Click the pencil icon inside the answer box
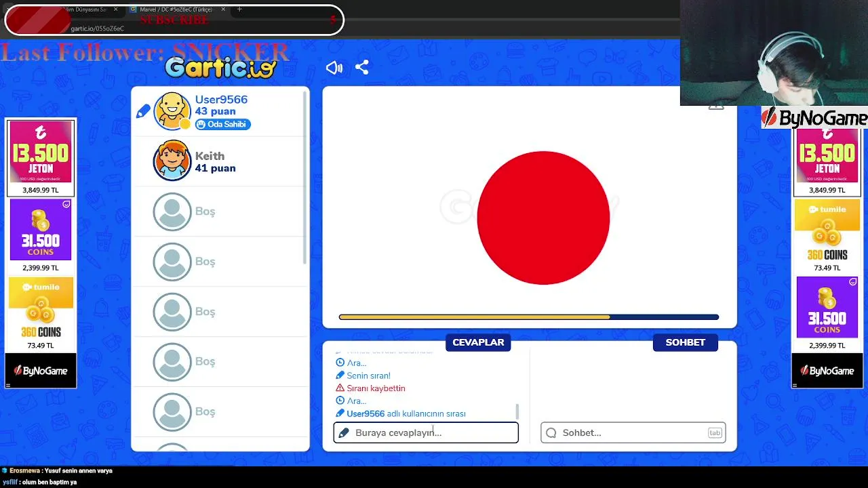 [x=344, y=432]
